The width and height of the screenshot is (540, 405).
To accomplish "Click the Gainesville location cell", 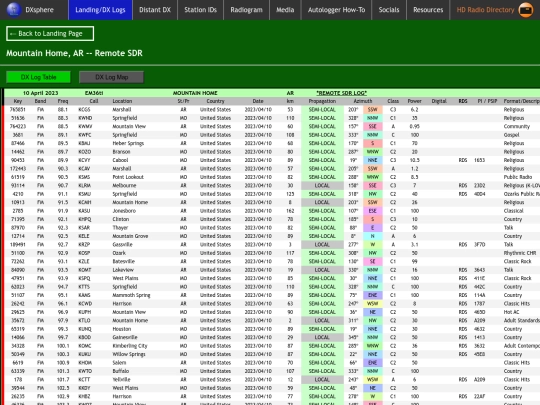I will pyautogui.click(x=125, y=338).
